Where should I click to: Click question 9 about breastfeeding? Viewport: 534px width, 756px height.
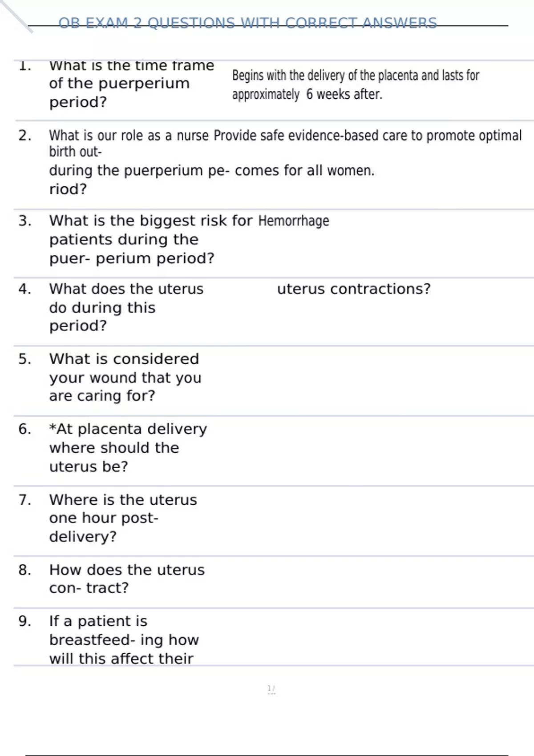124,639
